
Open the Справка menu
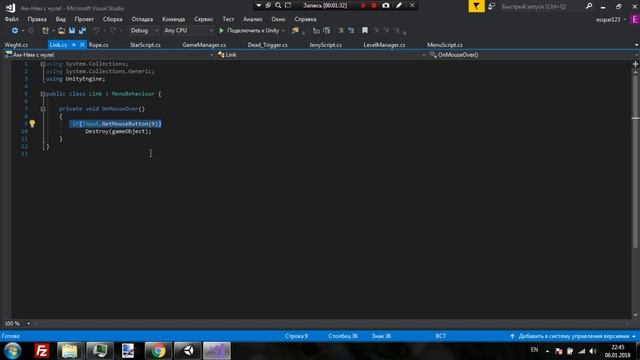(x=305, y=19)
